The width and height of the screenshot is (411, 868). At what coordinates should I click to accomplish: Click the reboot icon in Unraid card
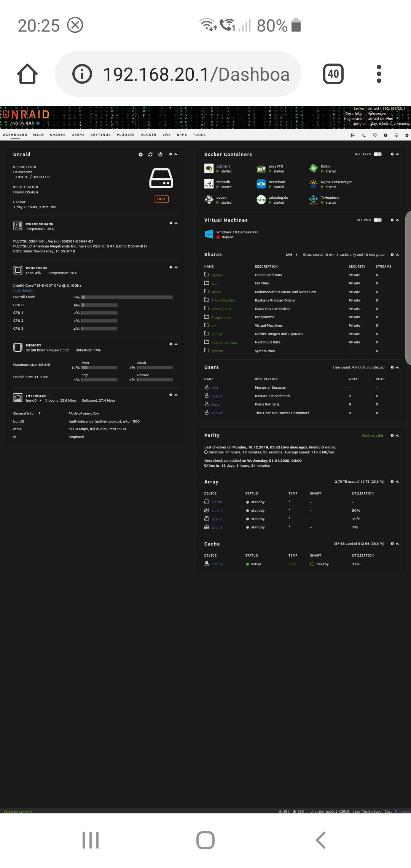[150, 155]
